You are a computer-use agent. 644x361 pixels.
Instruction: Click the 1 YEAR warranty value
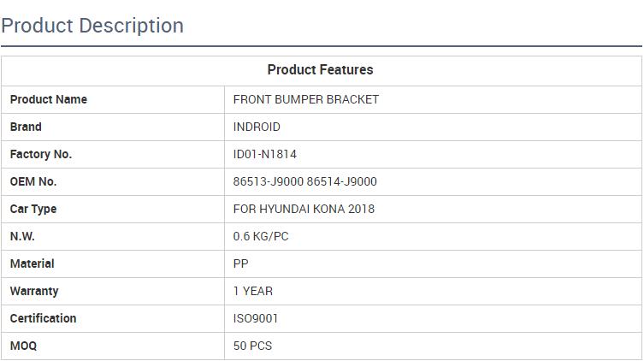253,291
